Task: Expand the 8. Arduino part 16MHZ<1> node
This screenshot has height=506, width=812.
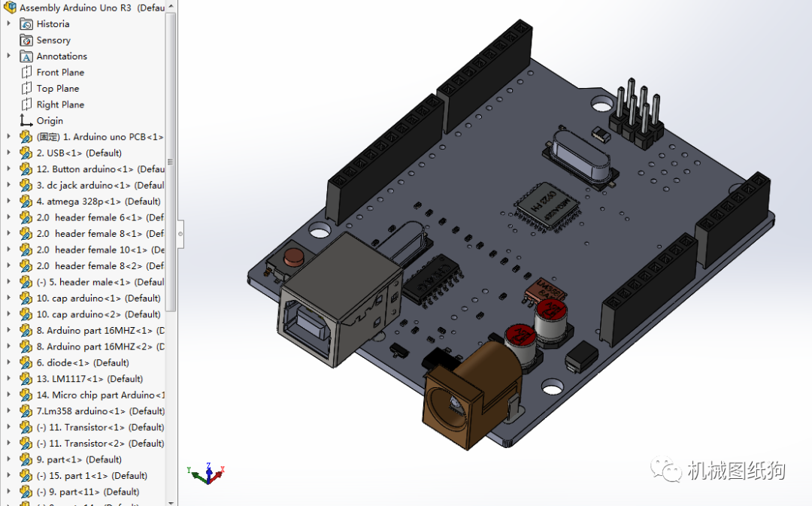Action: point(8,330)
